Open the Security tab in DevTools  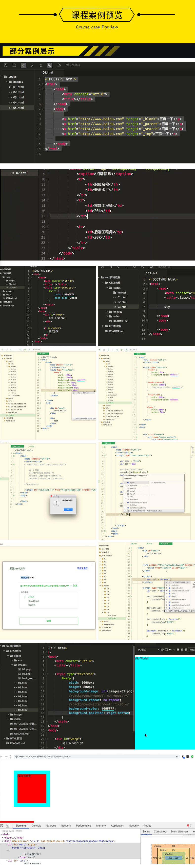point(134,826)
